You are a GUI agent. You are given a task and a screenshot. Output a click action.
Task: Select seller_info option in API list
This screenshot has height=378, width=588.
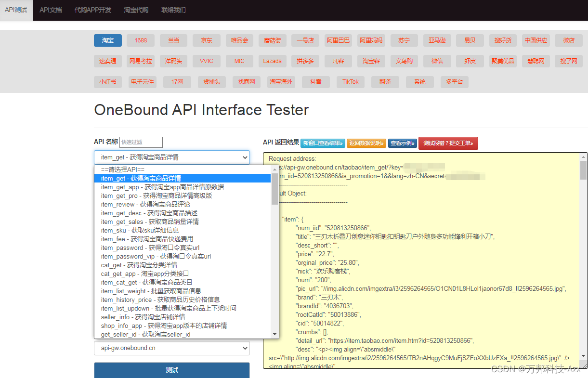coord(183,317)
